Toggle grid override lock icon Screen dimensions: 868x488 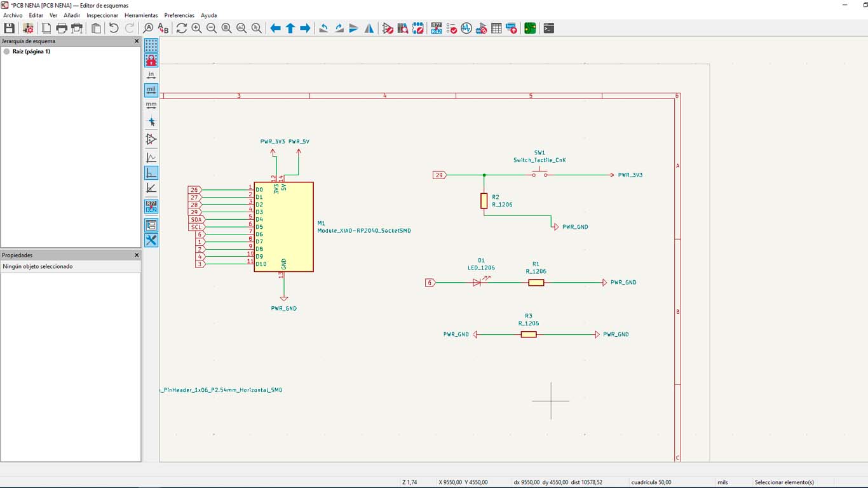pos(151,60)
